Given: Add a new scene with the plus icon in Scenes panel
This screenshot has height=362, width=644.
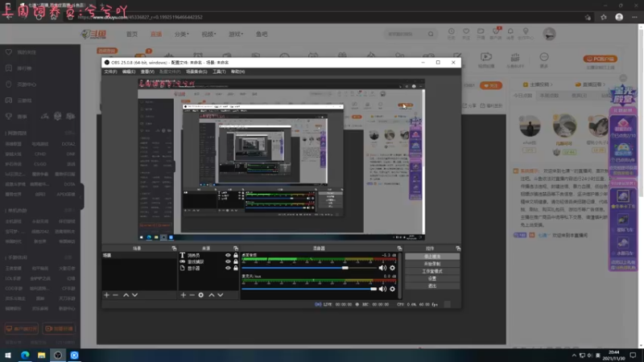Looking at the screenshot, I should tap(107, 295).
